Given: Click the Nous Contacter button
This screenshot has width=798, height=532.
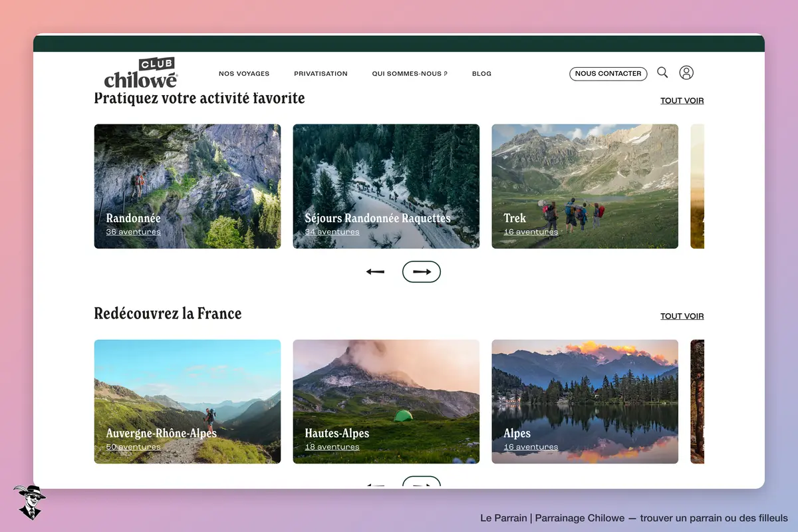Looking at the screenshot, I should coord(608,74).
